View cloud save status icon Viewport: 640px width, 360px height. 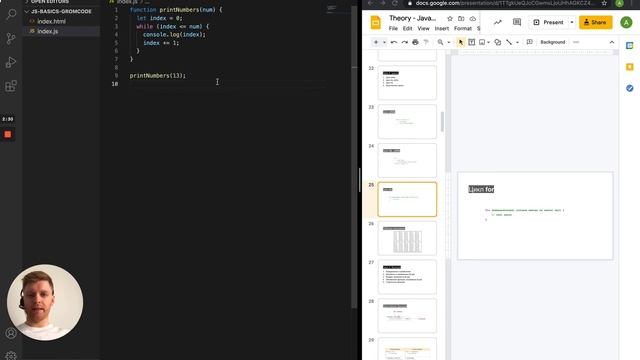(x=473, y=19)
